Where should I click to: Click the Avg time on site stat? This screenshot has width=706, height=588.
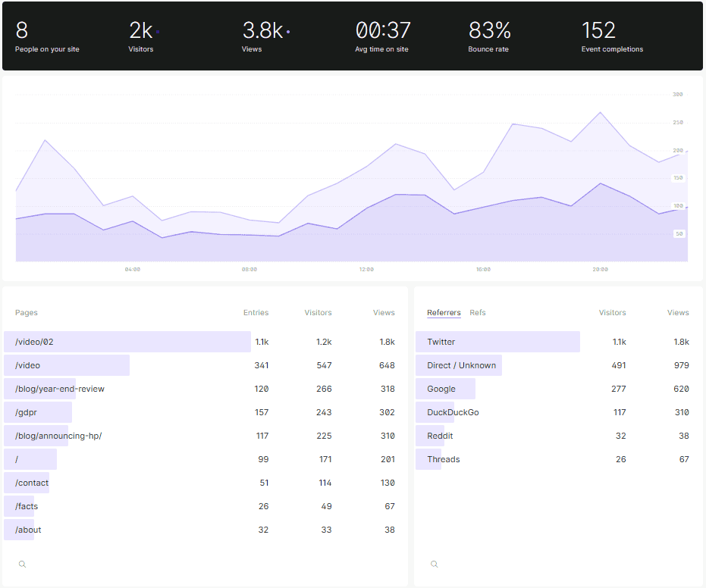(x=383, y=36)
